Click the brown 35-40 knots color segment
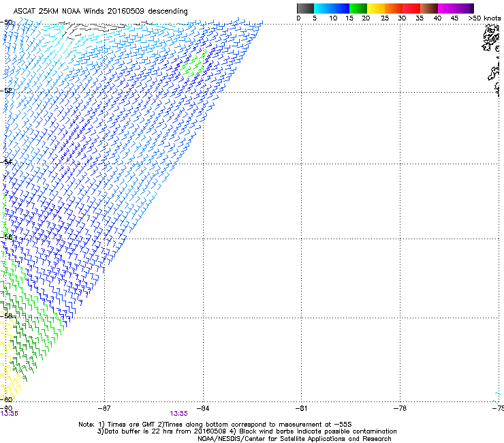 (429, 8)
